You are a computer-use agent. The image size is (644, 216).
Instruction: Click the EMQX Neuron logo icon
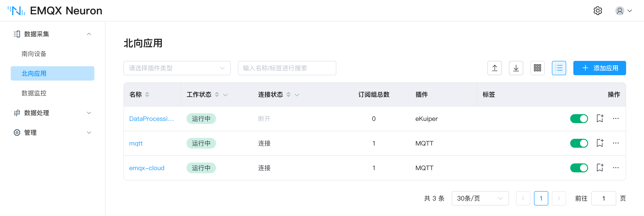(x=16, y=11)
